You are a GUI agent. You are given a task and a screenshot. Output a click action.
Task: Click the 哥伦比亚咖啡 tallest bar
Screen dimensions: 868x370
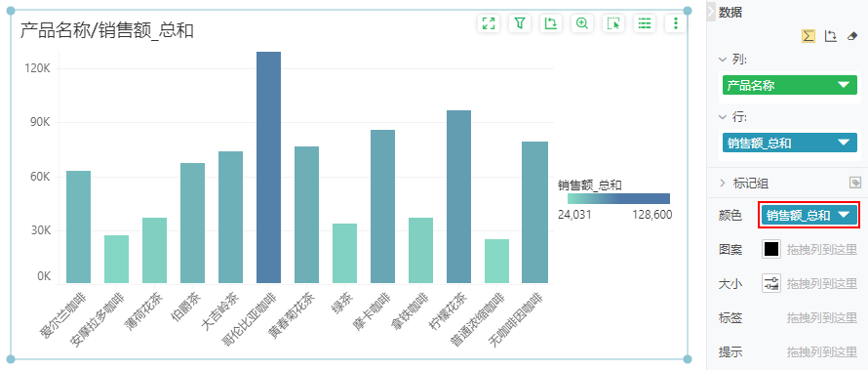pos(268,168)
